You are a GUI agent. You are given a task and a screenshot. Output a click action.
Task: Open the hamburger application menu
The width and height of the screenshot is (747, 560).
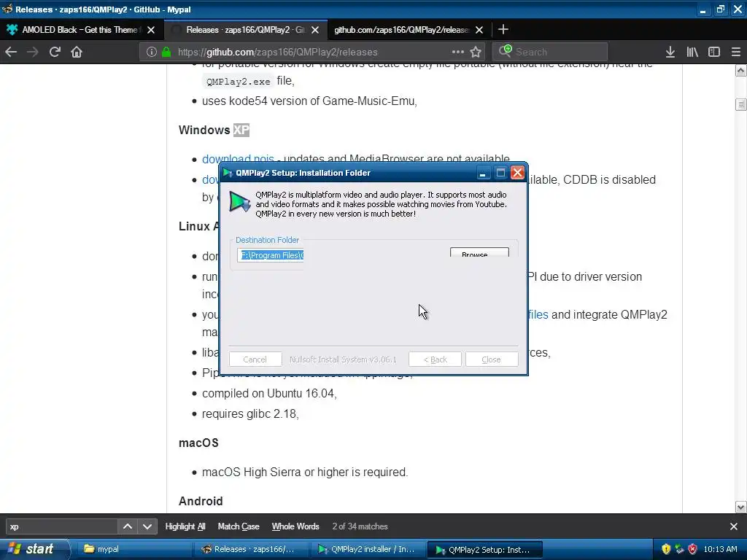pyautogui.click(x=736, y=52)
